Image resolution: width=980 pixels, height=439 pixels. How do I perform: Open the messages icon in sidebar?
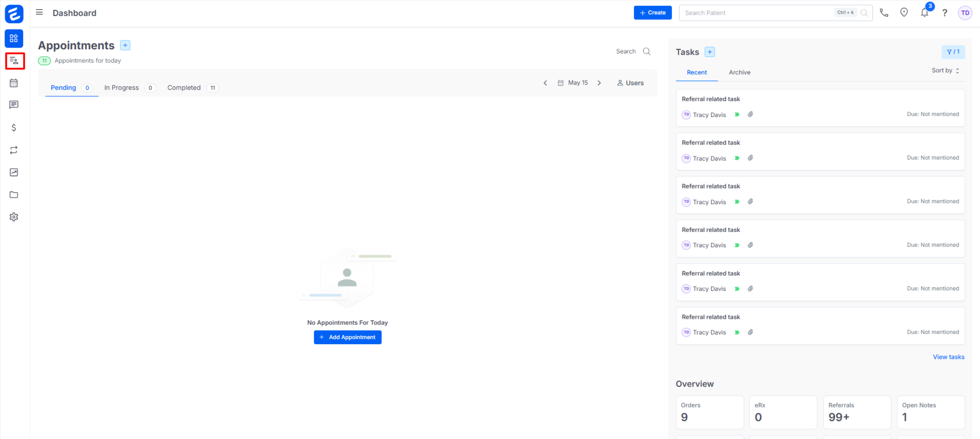14,105
